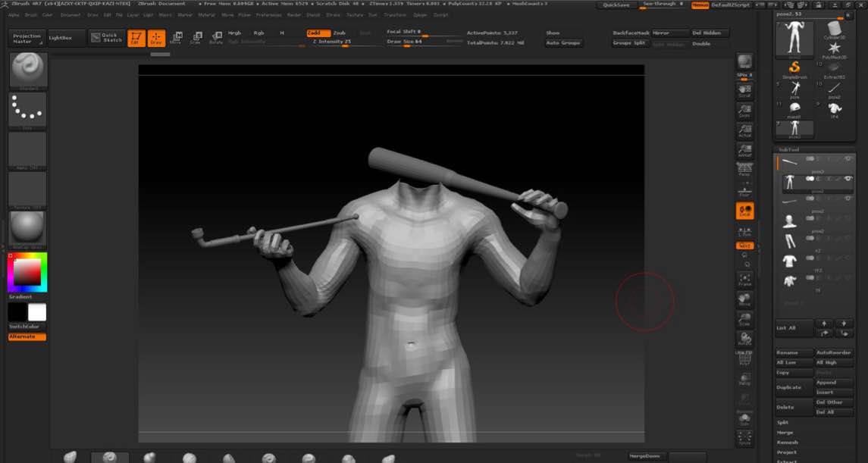Viewport: 868px width, 463px height.
Task: Open the LightBox browser
Action: (67, 38)
